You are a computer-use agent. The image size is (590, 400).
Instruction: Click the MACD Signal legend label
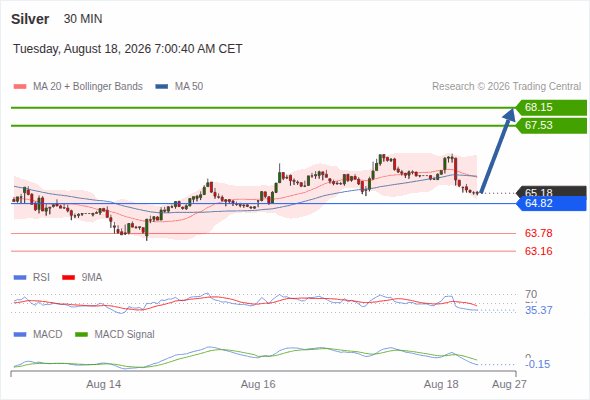click(x=125, y=335)
